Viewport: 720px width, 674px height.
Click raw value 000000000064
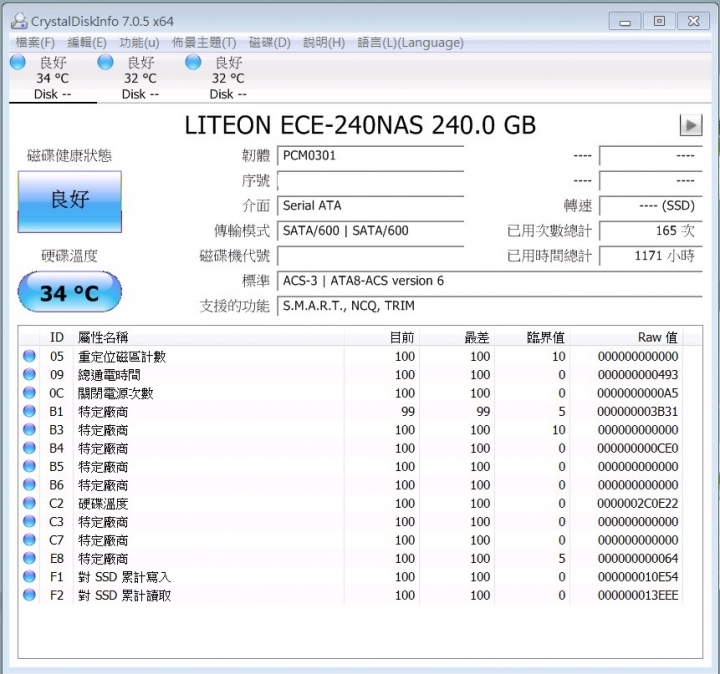pyautogui.click(x=637, y=558)
